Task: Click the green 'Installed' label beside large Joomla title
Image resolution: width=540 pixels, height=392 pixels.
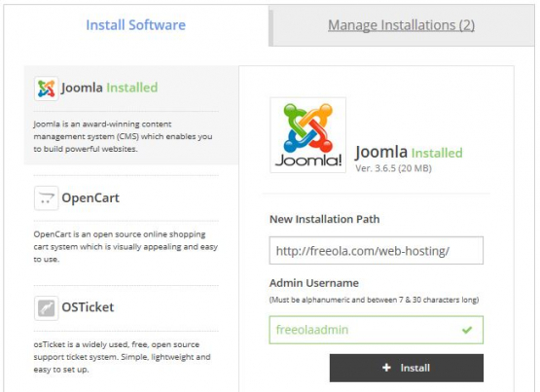Action: pos(437,153)
